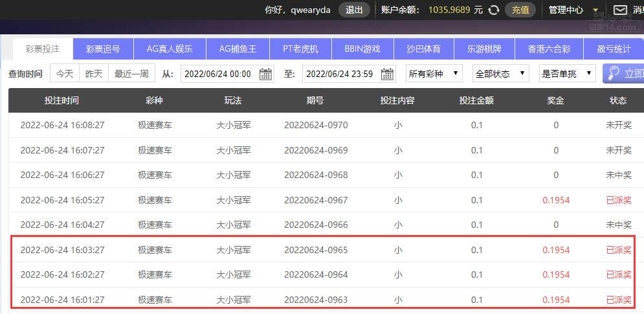The image size is (644, 314).
Task: Click the balance refresh icon
Action: click(493, 10)
